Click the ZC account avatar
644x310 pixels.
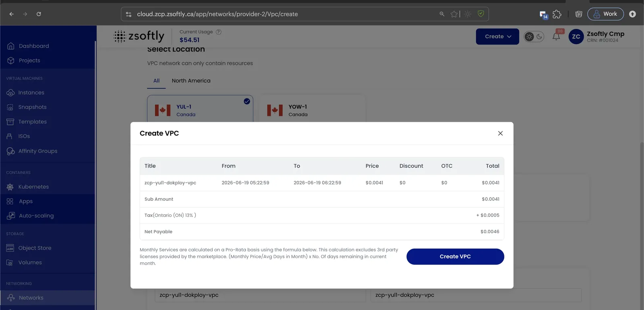coord(576,37)
